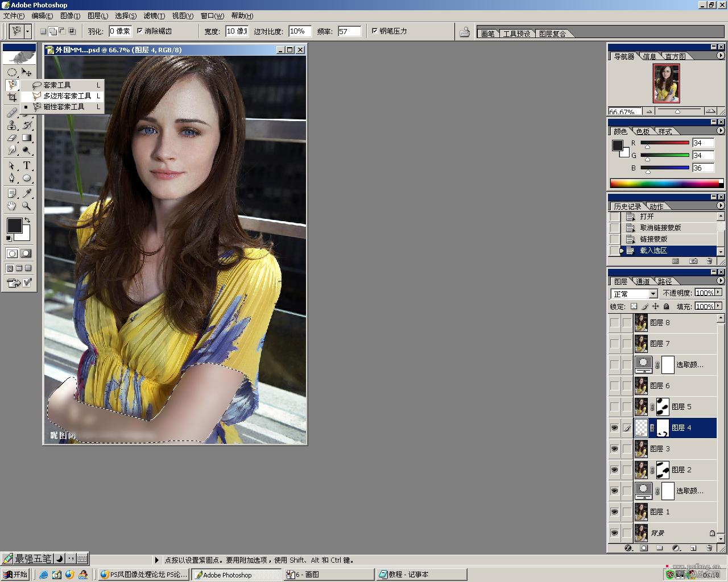Viewport: 728px width, 582px height.
Task: Open the Navigator panel flyout menu
Action: [x=721, y=56]
